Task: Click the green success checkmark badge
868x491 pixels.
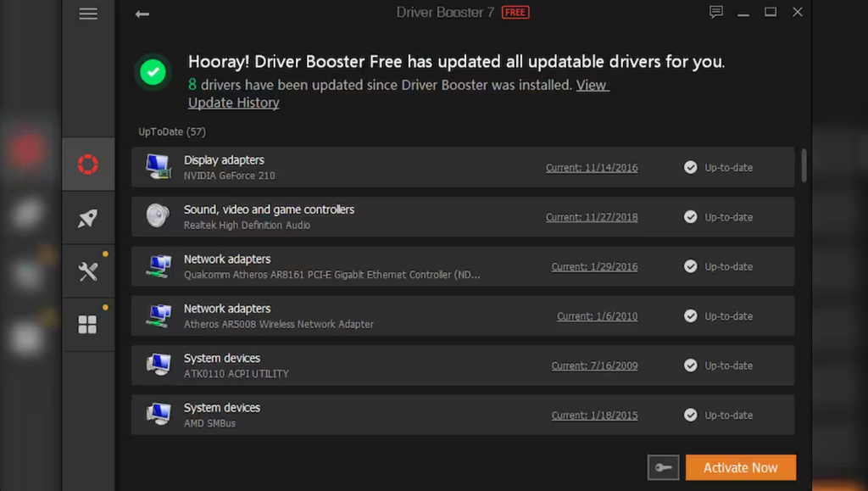Action: click(153, 72)
